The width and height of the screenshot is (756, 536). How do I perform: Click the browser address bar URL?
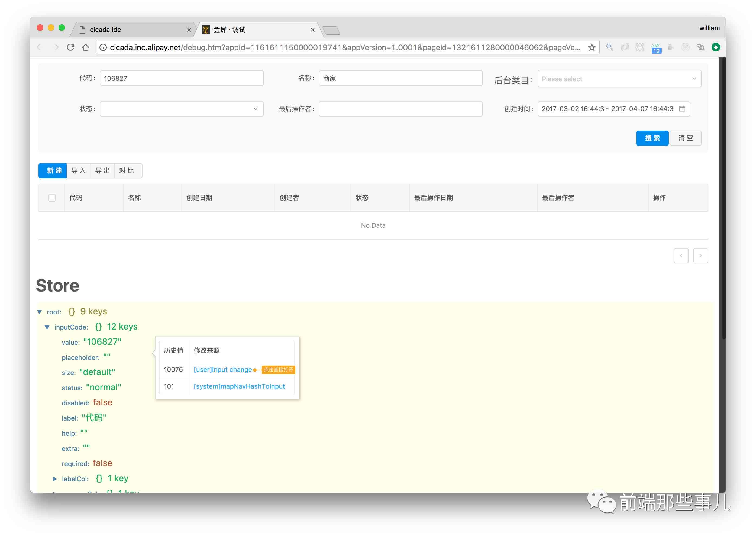[345, 47]
